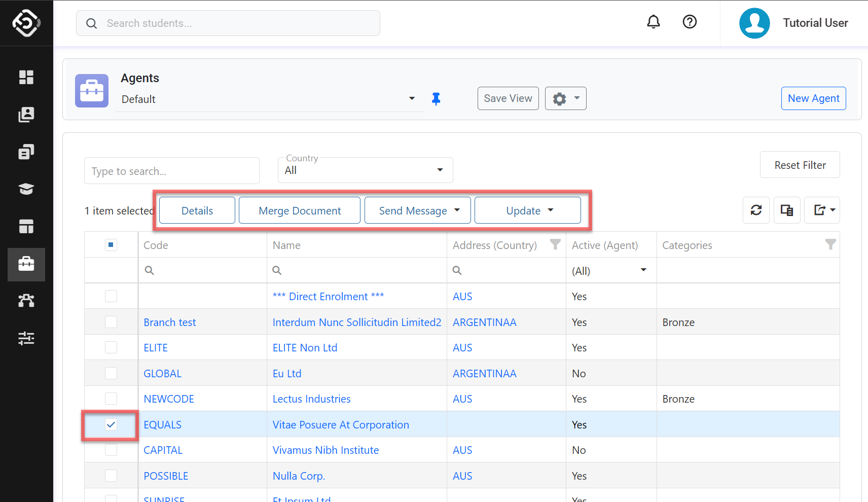The height and width of the screenshot is (502, 868).
Task: Open the table layout sidebar icon
Action: pyautogui.click(x=26, y=226)
